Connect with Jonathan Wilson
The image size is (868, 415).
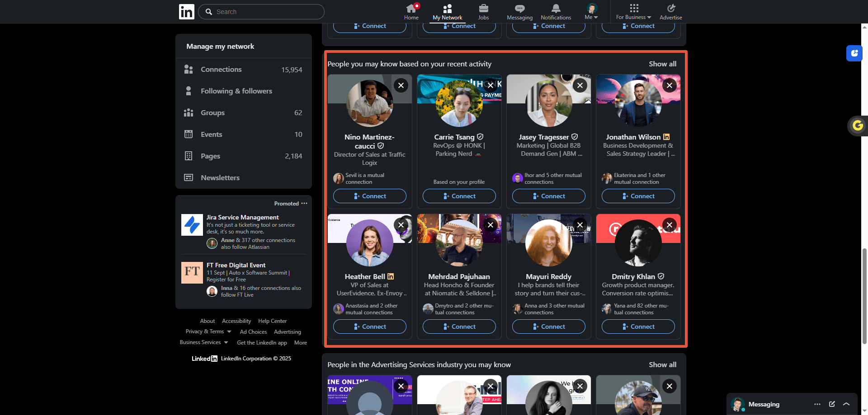coord(638,196)
